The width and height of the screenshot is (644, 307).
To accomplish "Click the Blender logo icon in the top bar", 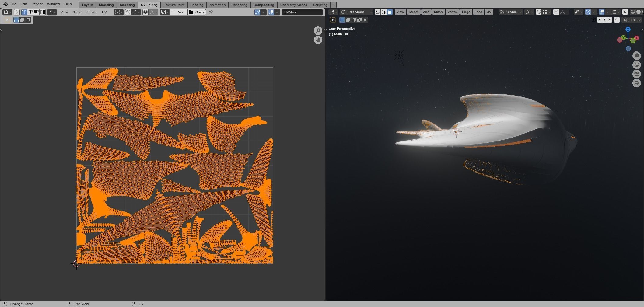I will [5, 4].
